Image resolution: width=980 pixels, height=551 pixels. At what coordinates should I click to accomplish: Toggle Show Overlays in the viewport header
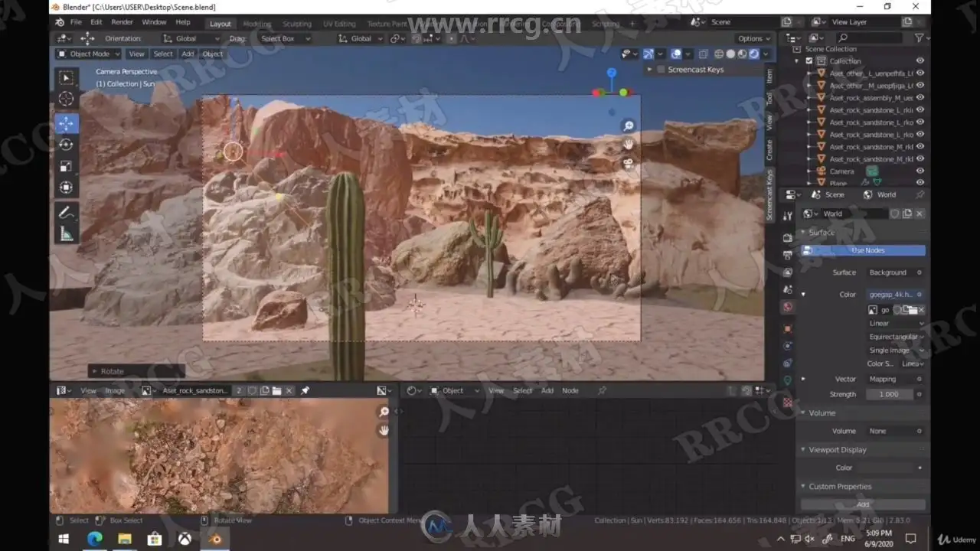click(x=675, y=54)
